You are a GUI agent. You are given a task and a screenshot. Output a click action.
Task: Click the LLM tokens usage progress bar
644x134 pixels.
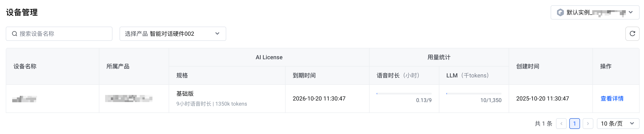coord(474,94)
